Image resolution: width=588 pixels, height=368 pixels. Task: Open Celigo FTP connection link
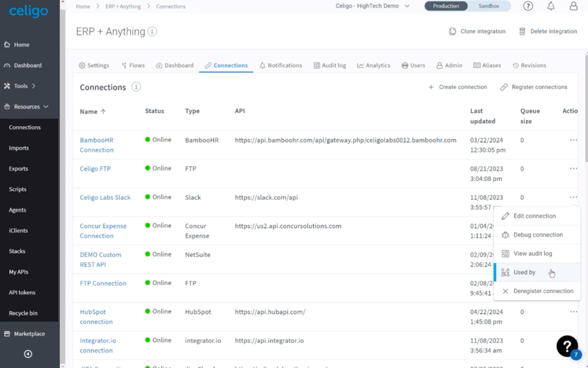(95, 168)
